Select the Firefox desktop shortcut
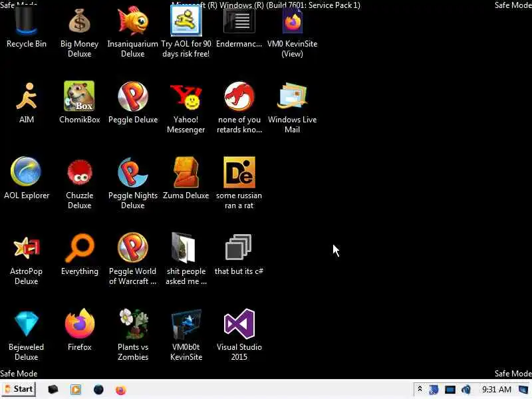The height and width of the screenshot is (399, 532). (79, 323)
